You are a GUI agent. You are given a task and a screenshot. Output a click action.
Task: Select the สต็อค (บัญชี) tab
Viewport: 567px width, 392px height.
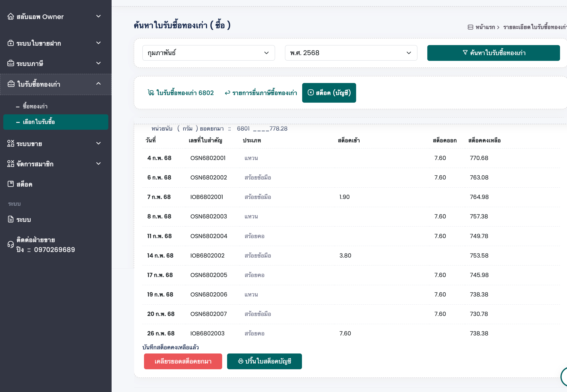(329, 93)
